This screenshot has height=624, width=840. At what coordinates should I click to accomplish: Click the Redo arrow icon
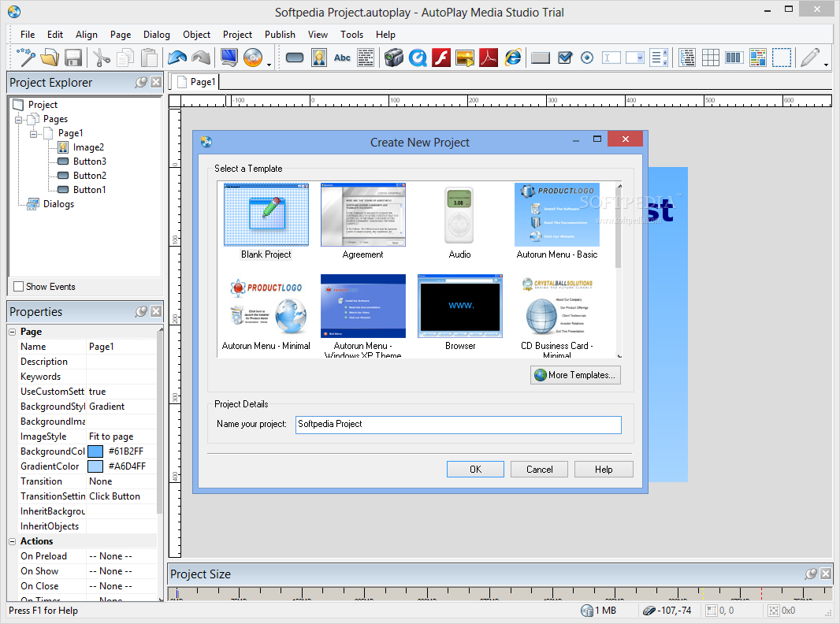tap(201, 58)
